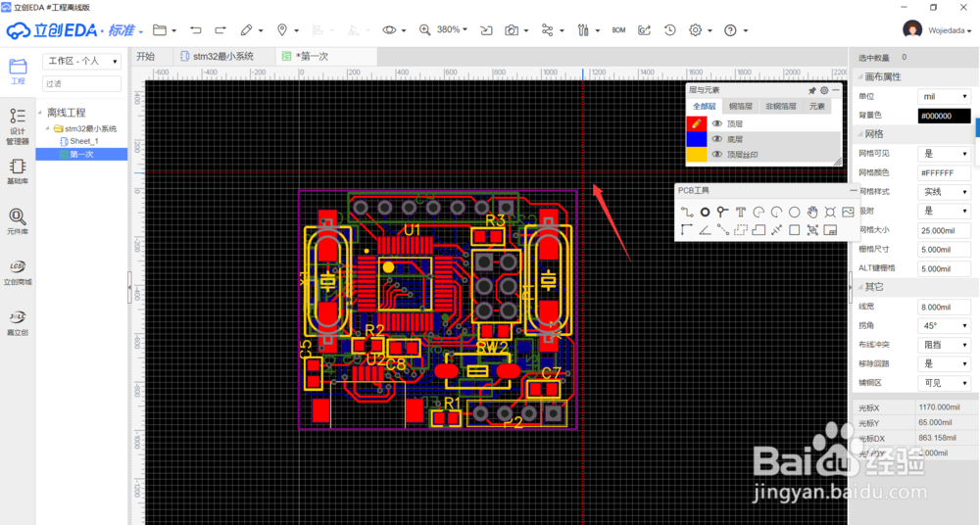This screenshot has height=525, width=980.
Task: Select the rectangle tool in PCB tools
Action: pyautogui.click(x=795, y=230)
